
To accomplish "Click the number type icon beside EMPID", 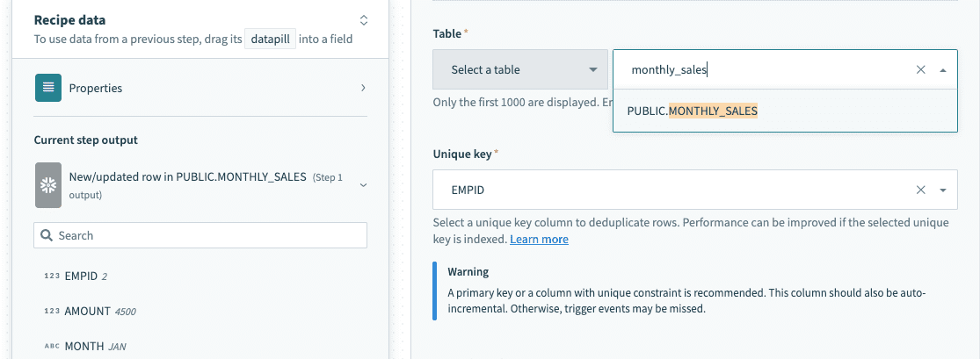I will tap(52, 276).
